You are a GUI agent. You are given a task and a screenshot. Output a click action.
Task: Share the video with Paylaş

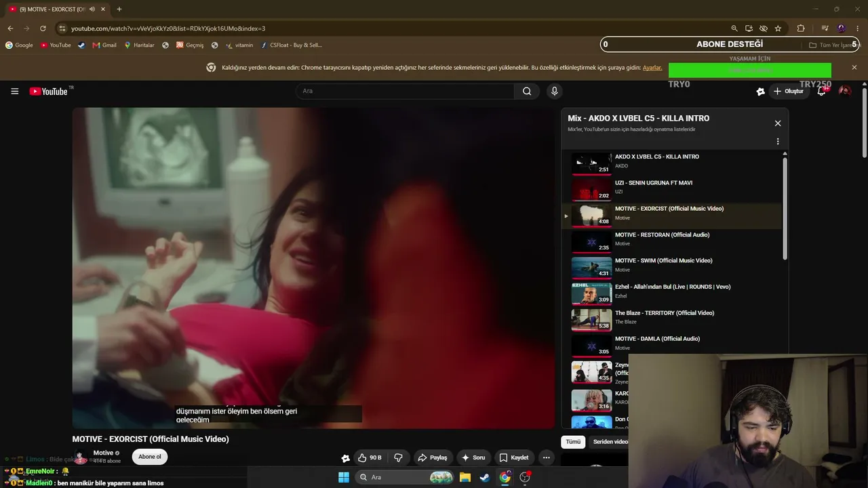tap(433, 457)
